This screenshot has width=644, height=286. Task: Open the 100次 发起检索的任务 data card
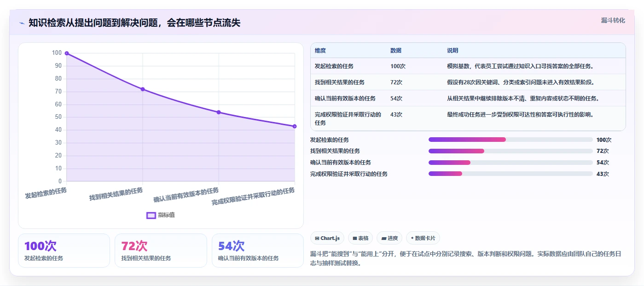point(64,251)
